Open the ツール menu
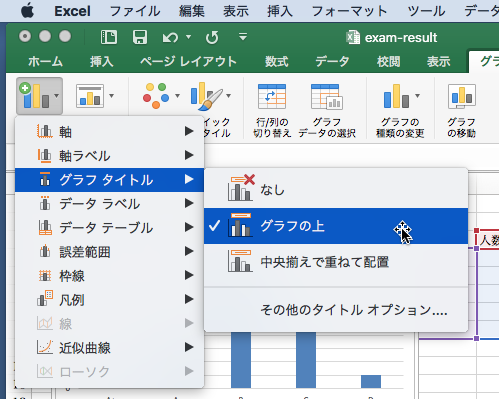The image size is (499, 399). [x=426, y=11]
